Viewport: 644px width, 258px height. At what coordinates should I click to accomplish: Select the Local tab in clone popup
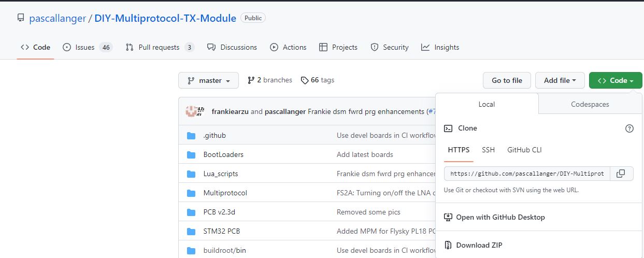(486, 104)
